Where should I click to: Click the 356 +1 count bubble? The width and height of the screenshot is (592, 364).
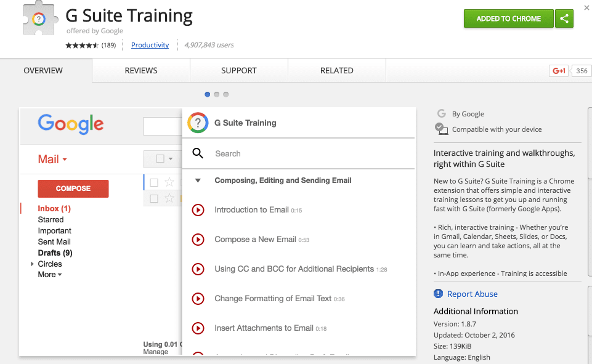[x=582, y=71]
